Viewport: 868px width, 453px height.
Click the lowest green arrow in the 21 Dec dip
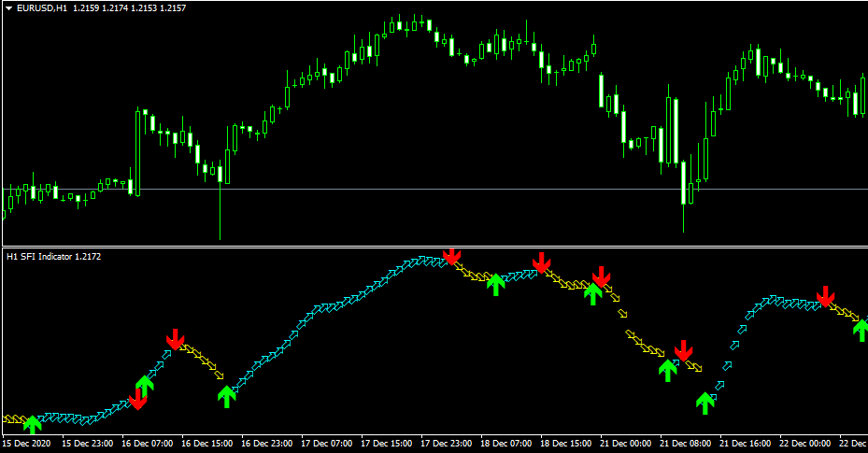[x=705, y=403]
